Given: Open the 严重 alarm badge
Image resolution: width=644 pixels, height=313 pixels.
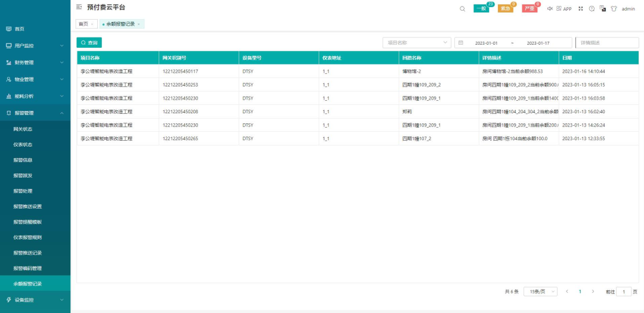Looking at the screenshot, I should [x=530, y=8].
